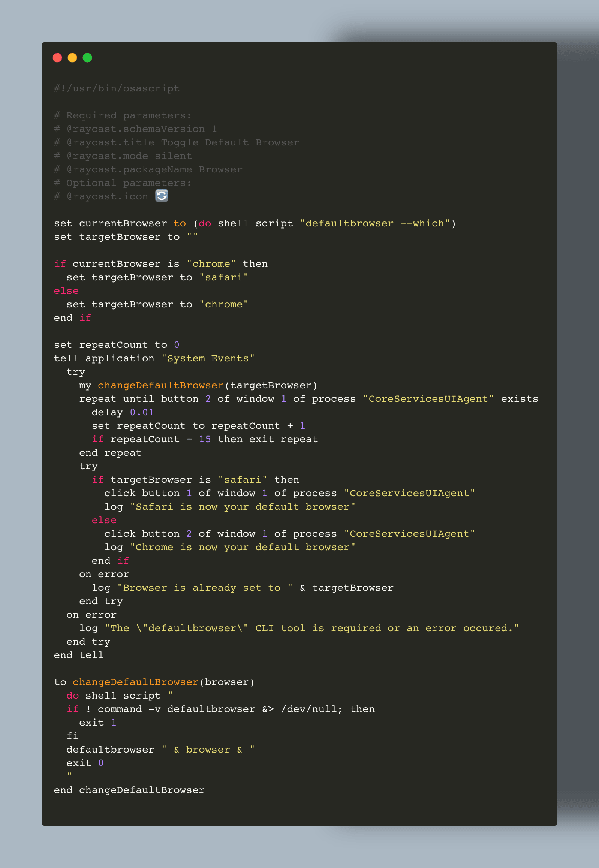
Task: Click the line "exit 0"
Action: (x=85, y=764)
